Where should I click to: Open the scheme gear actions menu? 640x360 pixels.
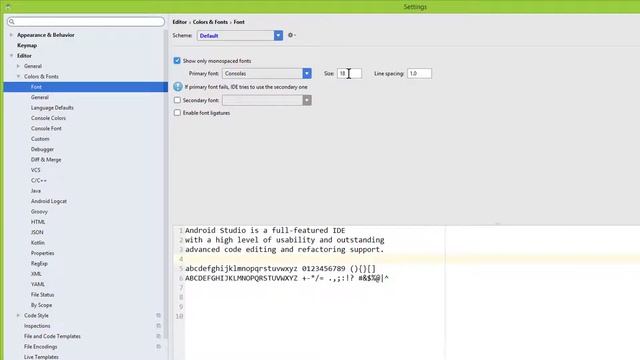291,36
